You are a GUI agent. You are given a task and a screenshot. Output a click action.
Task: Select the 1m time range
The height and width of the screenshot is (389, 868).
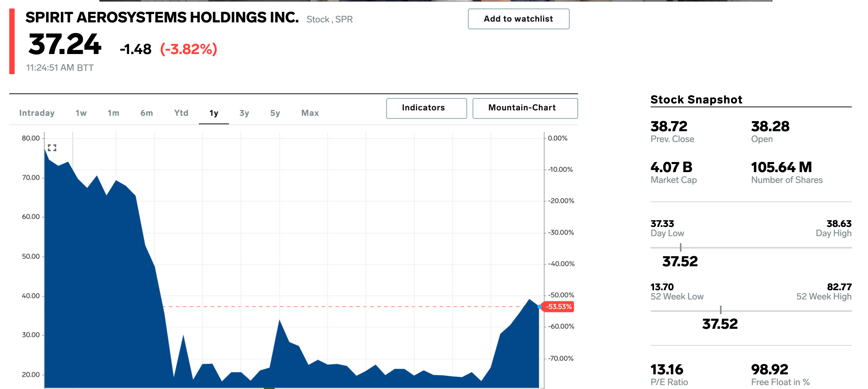click(113, 113)
